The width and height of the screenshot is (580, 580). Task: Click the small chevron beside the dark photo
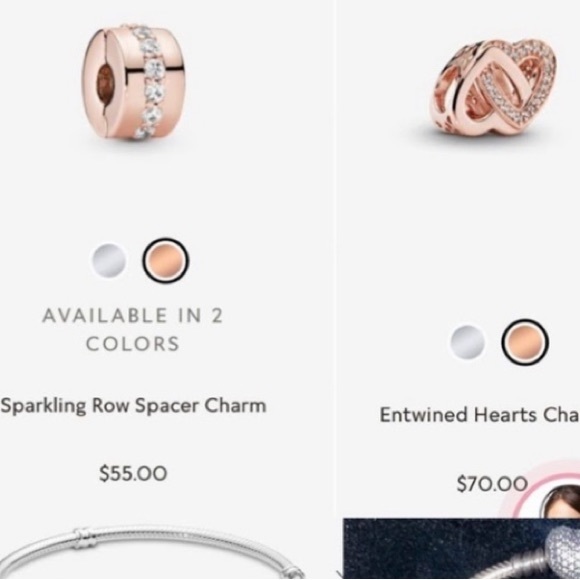click(x=340, y=574)
